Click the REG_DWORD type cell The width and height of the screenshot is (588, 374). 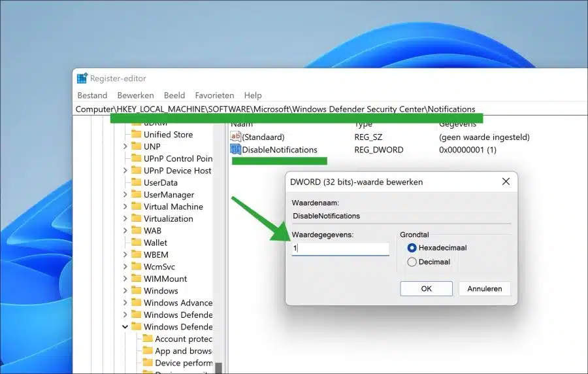tap(379, 150)
